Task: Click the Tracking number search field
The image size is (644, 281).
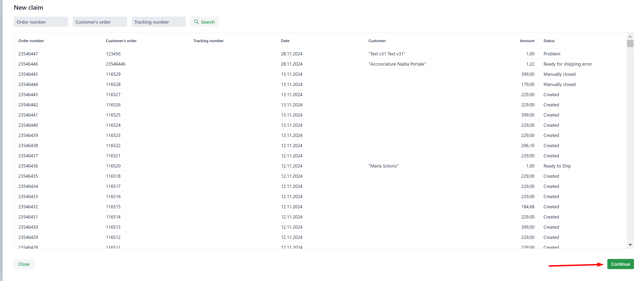Action: point(159,22)
